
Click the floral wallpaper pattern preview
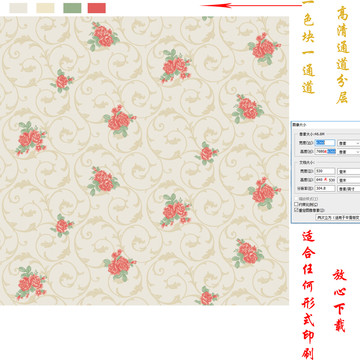point(144,161)
